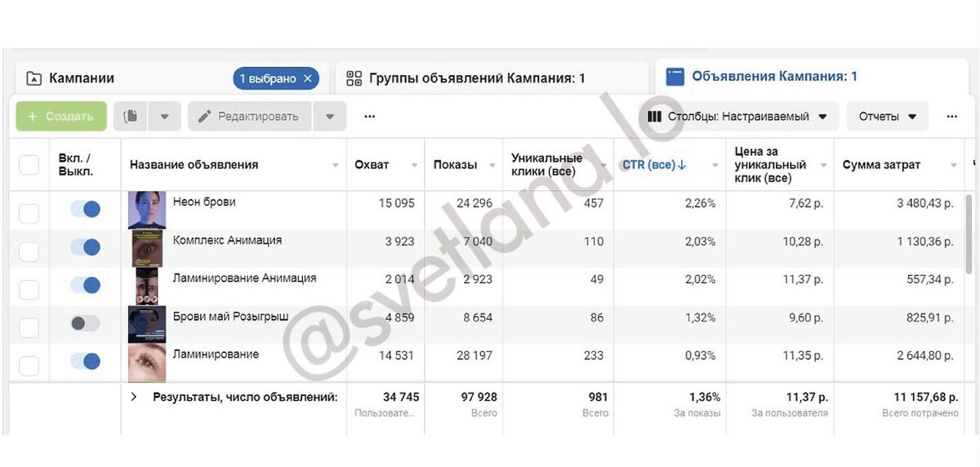This screenshot has height=467, width=980.
Task: Click the duplicate ads copy icon
Action: point(131,117)
